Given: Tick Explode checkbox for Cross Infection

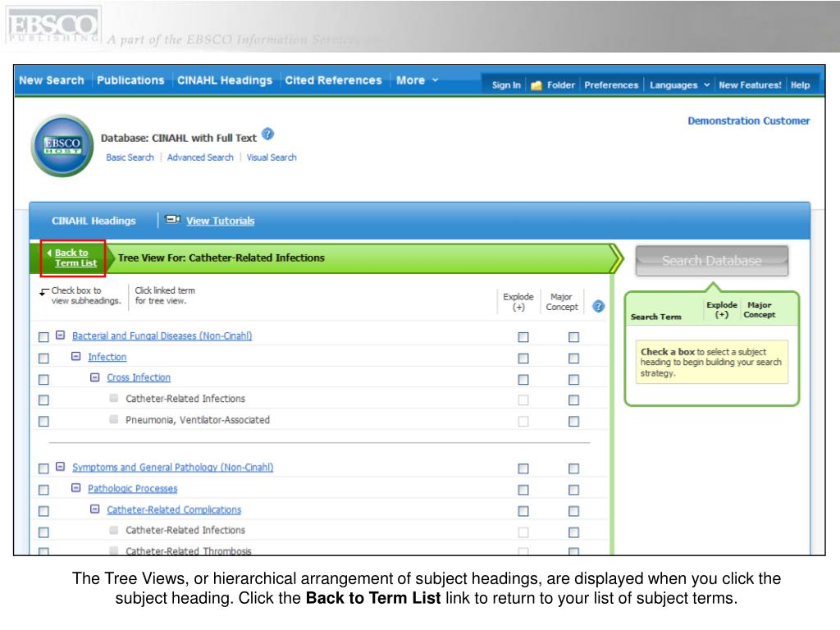Looking at the screenshot, I should pyautogui.click(x=523, y=379).
